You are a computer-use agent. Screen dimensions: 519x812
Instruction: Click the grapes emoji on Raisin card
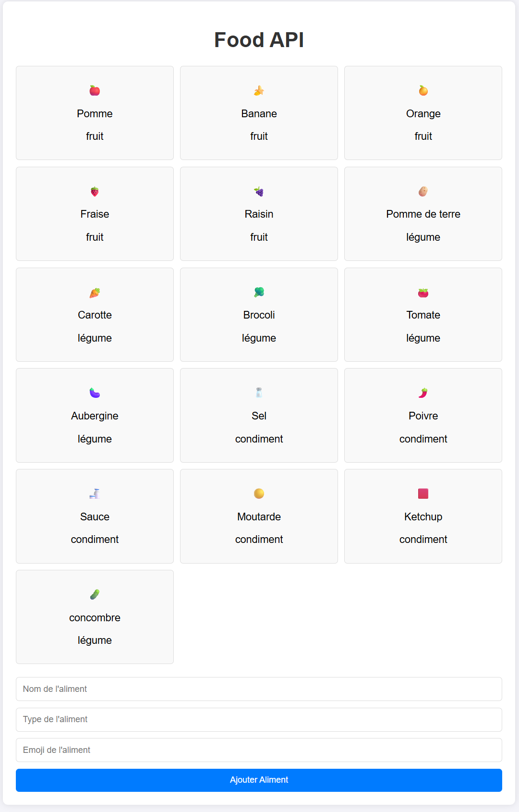[x=259, y=192]
